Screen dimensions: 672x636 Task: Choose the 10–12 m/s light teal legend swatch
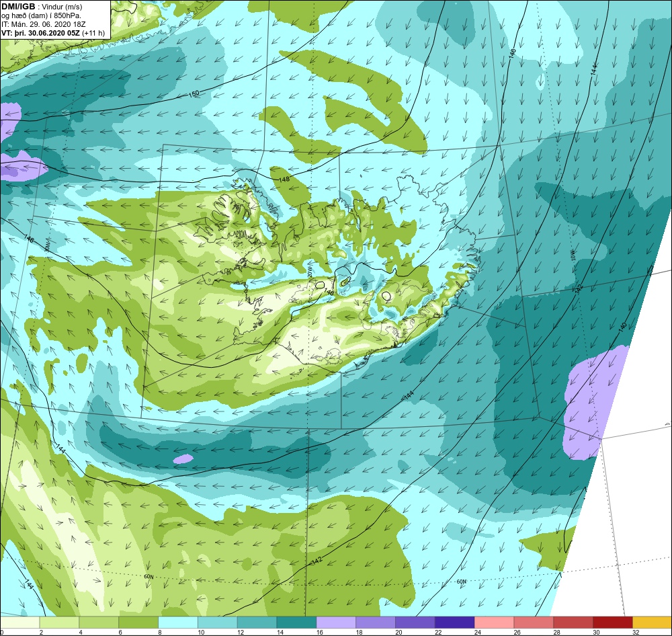(x=217, y=623)
